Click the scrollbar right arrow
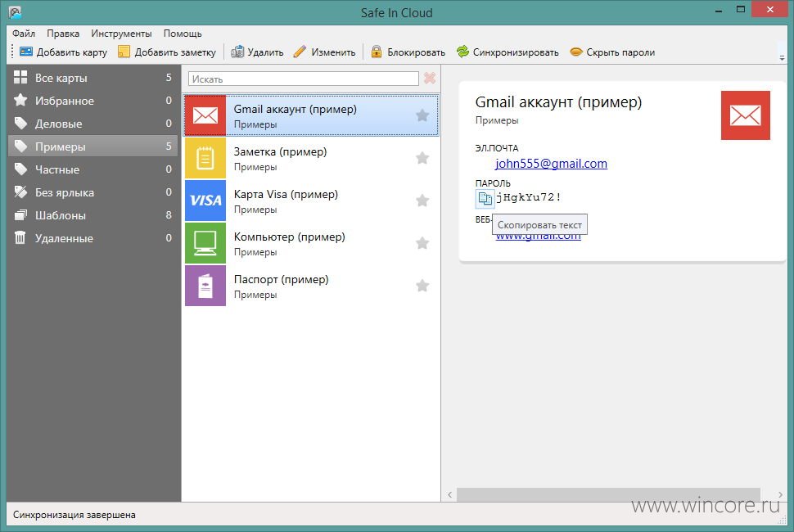Screen dimensions: 794x532 point(780,494)
